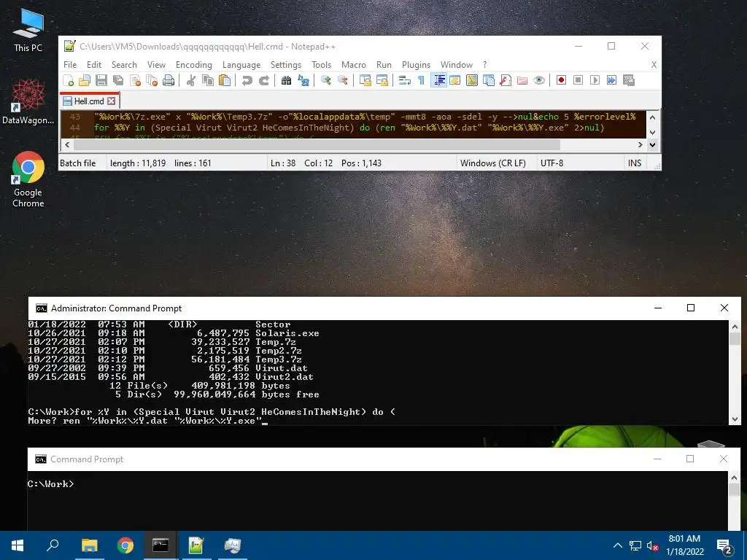Open the File menu
Screen dimensions: 747x560
[x=70, y=65]
